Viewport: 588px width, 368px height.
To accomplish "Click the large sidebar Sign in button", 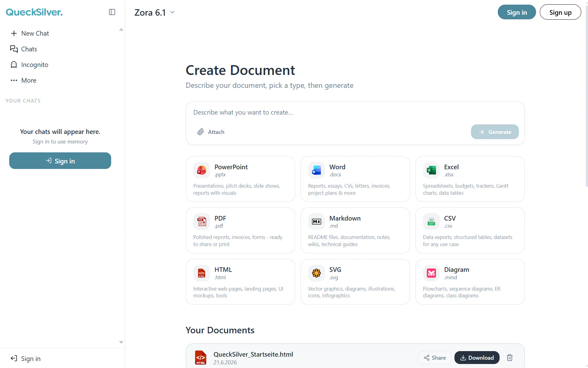I will [x=60, y=161].
